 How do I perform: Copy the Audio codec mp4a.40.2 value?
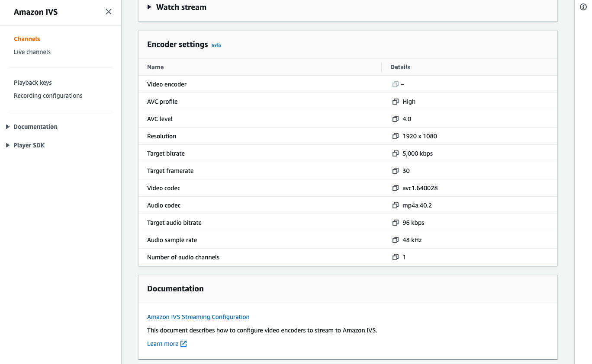click(395, 205)
